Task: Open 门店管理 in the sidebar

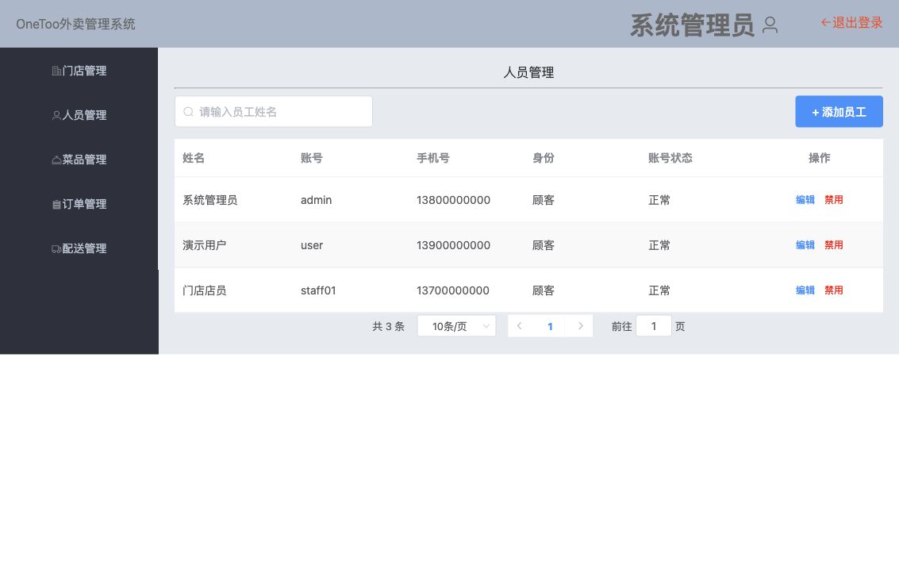Action: pyautogui.click(x=79, y=71)
